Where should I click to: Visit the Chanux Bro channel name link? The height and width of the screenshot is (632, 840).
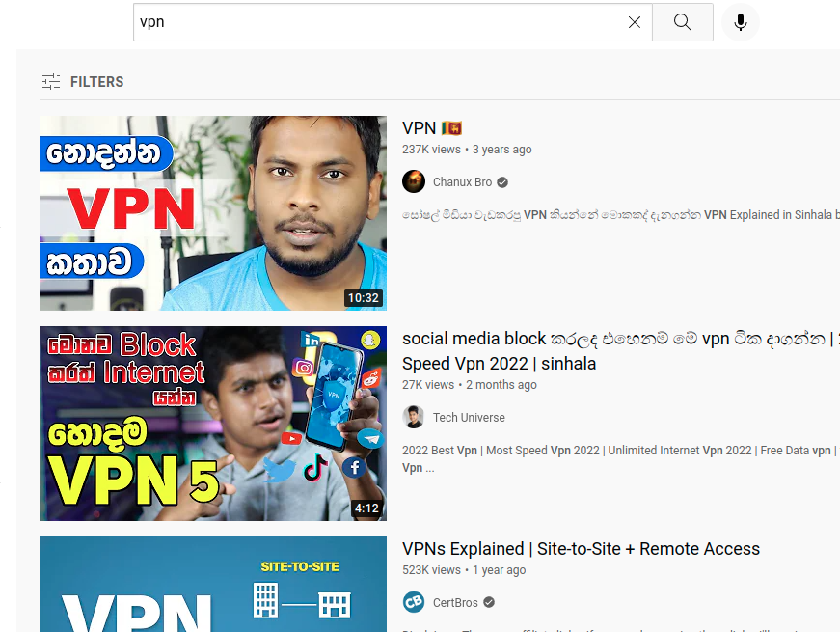pyautogui.click(x=462, y=182)
